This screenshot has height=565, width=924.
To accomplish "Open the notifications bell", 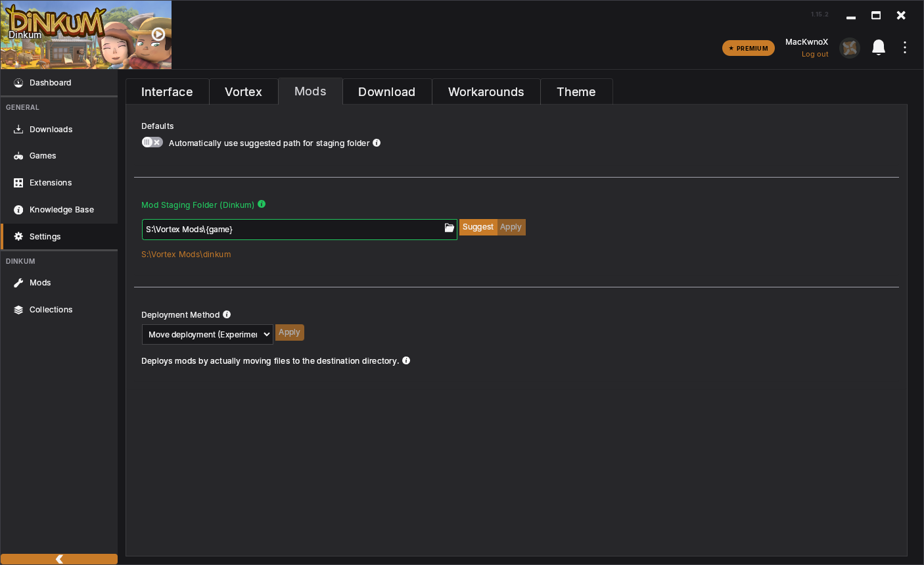I will (879, 47).
